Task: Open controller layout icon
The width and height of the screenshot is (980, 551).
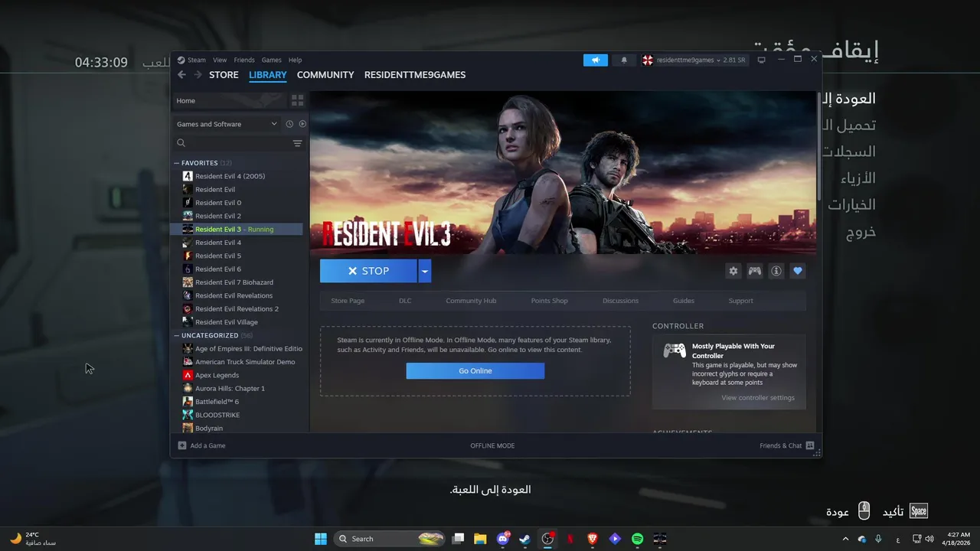Action: click(755, 271)
